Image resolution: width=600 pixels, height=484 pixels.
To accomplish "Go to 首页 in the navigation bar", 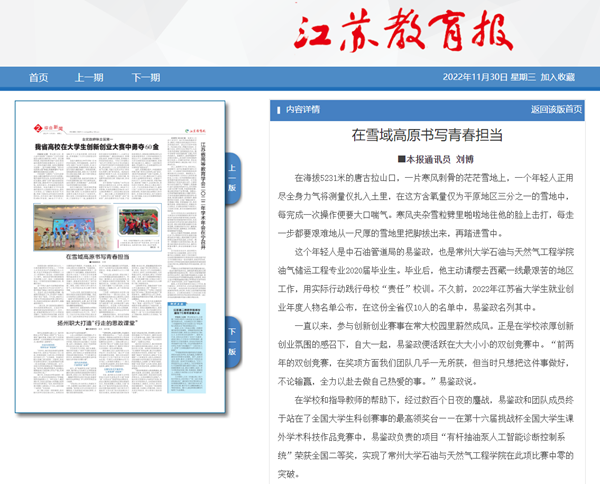I will [38, 77].
